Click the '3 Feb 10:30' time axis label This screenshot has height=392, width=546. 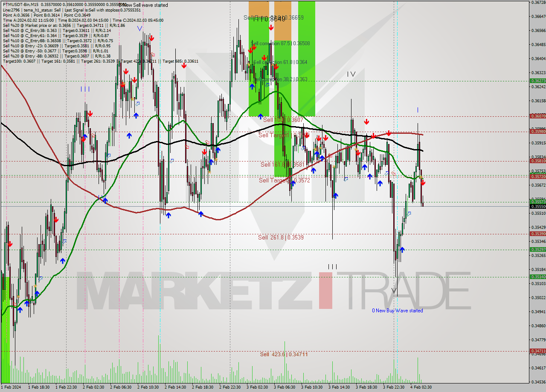click(311, 387)
